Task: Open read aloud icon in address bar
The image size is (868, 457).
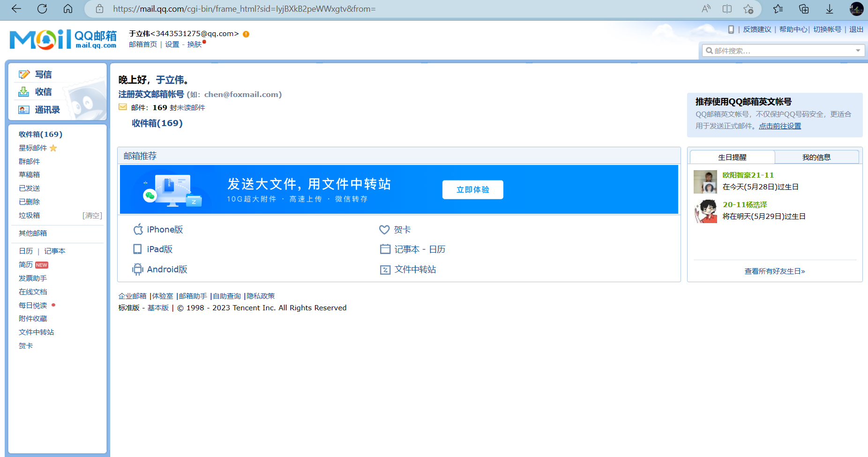Action: (706, 9)
